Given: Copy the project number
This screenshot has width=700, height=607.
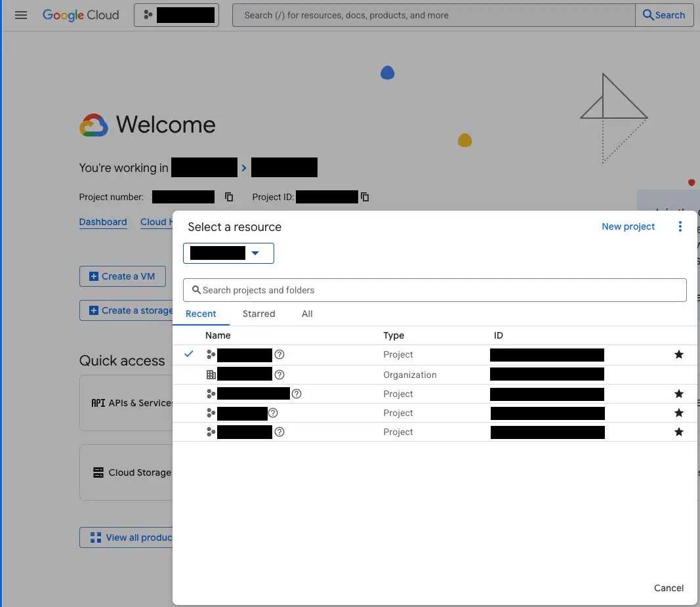Looking at the screenshot, I should pos(229,197).
